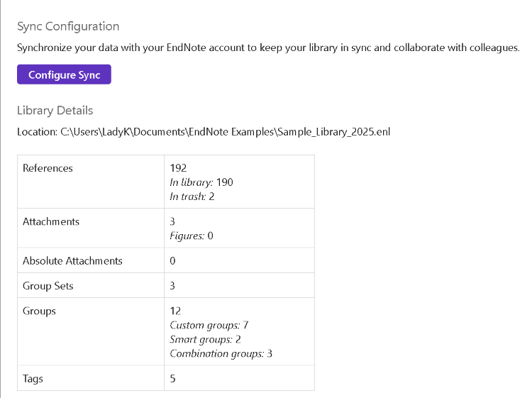532x398 pixels.
Task: Click the total references count 192
Action: click(178, 168)
